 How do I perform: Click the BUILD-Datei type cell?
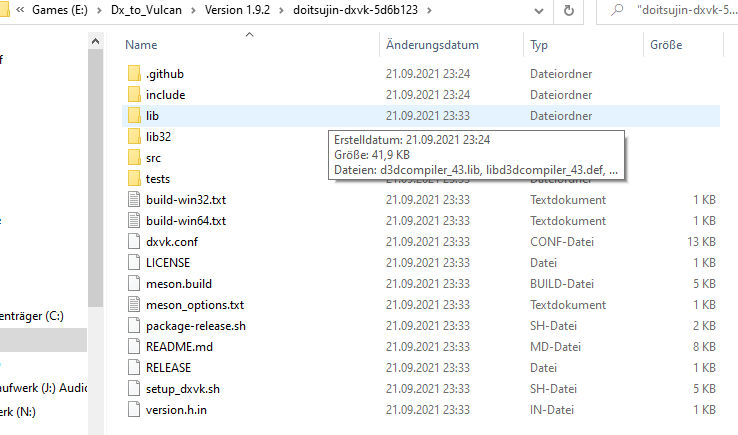pyautogui.click(x=562, y=283)
